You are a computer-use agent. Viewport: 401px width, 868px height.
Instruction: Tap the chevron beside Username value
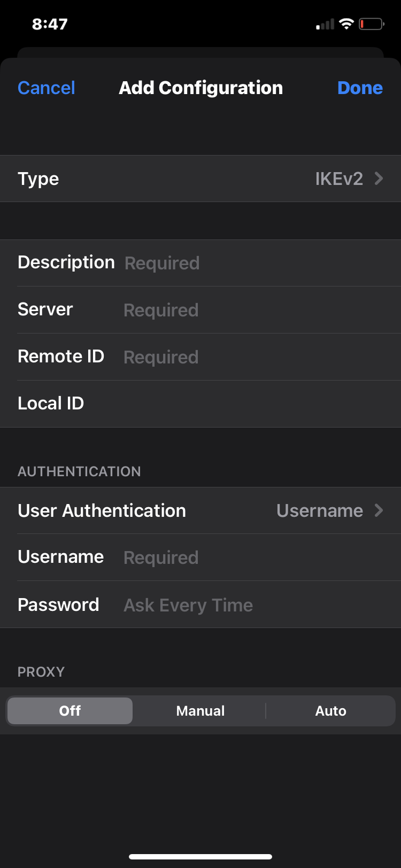(379, 510)
